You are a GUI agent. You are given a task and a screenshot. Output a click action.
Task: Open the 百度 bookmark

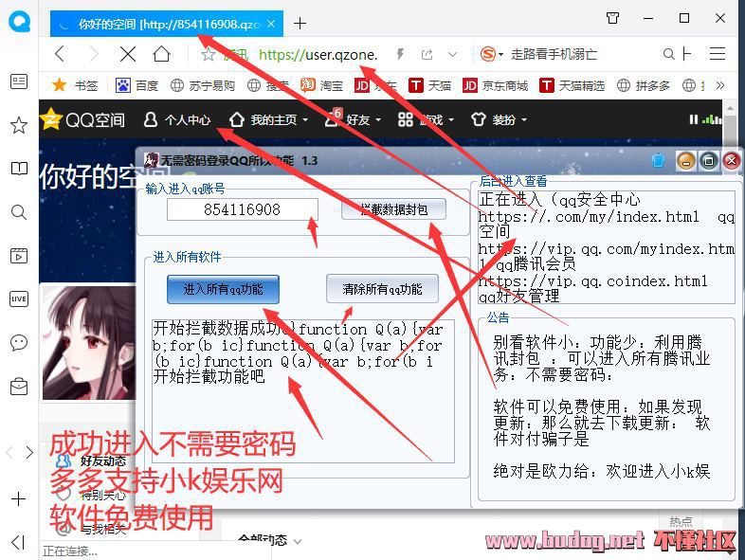point(137,85)
